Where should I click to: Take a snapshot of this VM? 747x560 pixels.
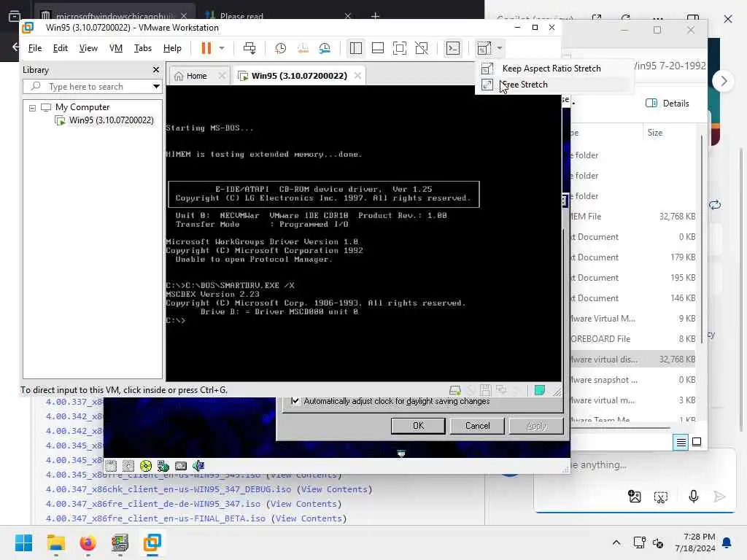point(280,48)
